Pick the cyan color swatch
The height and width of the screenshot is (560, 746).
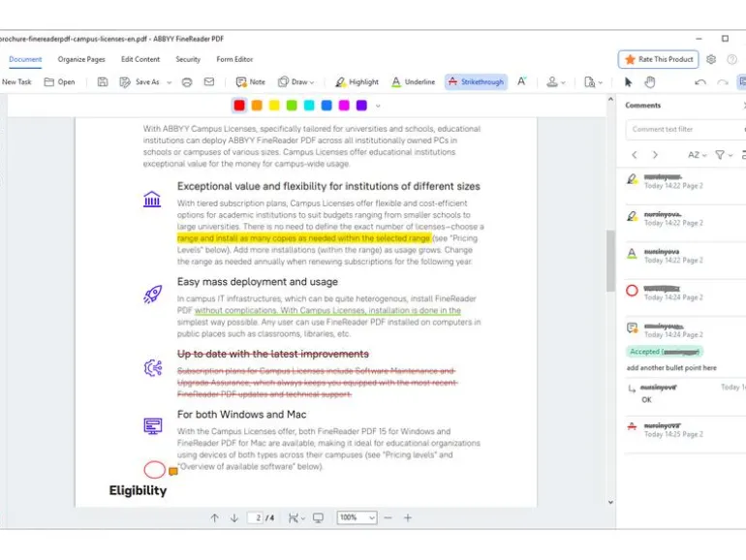tap(309, 106)
